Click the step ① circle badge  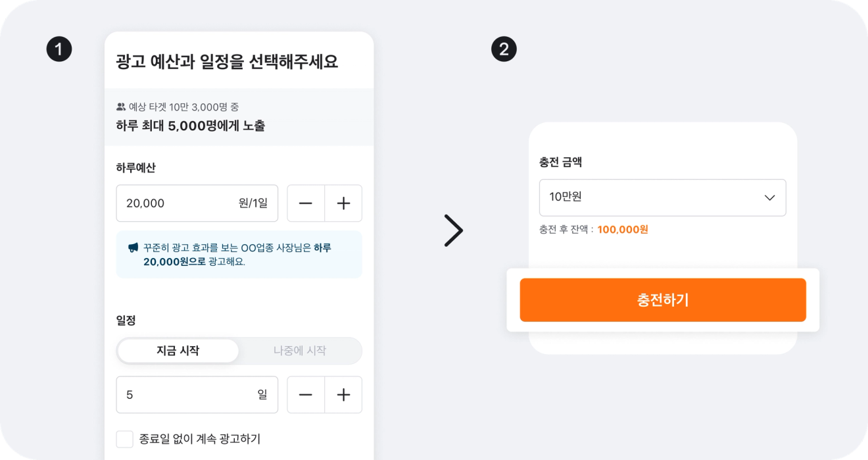[59, 48]
